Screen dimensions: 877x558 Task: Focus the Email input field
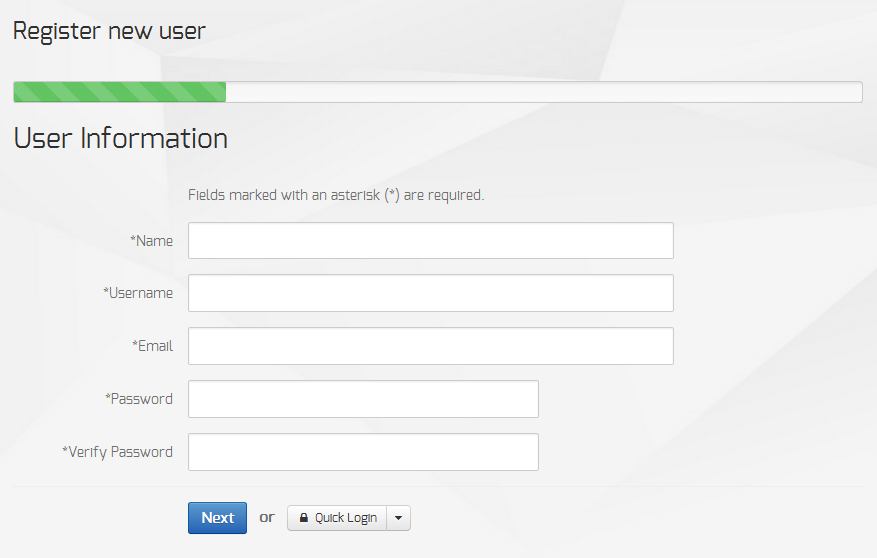click(x=431, y=346)
